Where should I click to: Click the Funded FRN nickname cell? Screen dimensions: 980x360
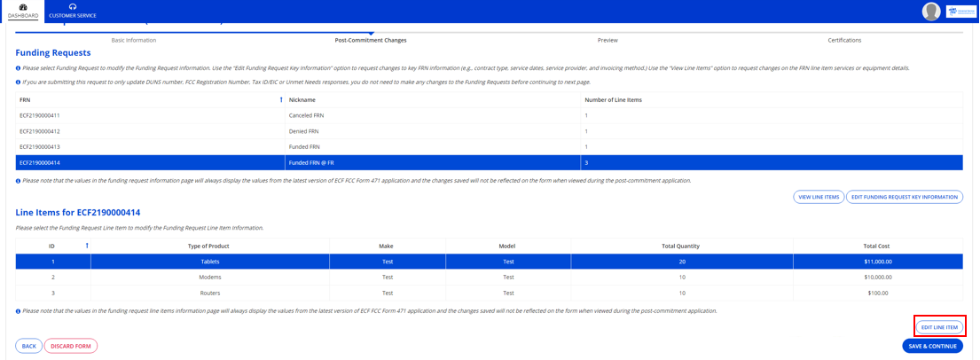click(433, 147)
